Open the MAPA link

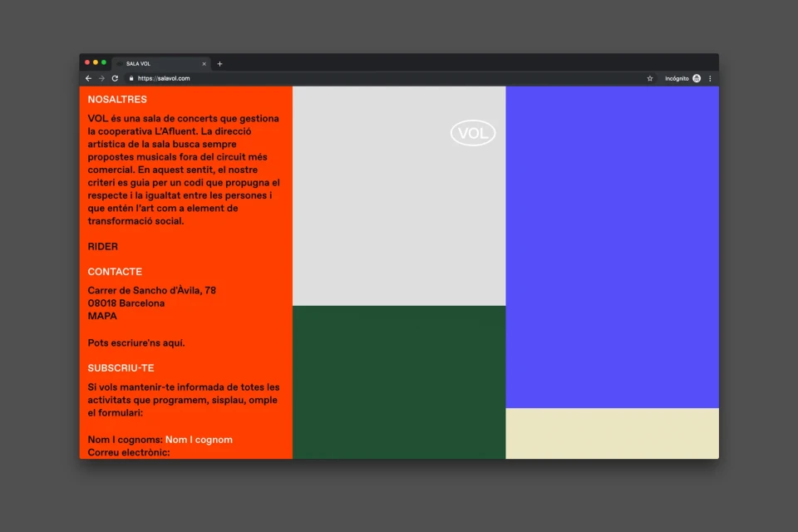tap(101, 316)
